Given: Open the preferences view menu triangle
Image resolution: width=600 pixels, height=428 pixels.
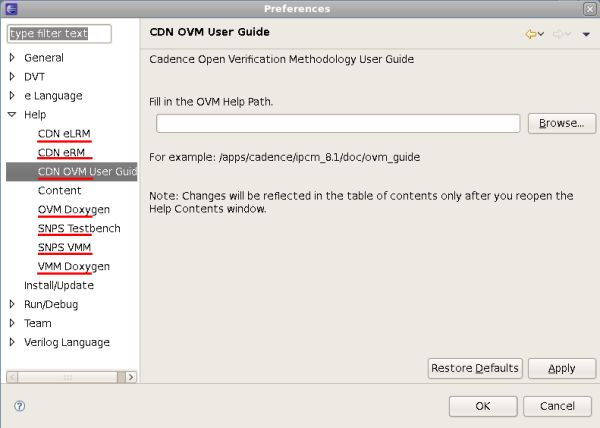Looking at the screenshot, I should 586,34.
